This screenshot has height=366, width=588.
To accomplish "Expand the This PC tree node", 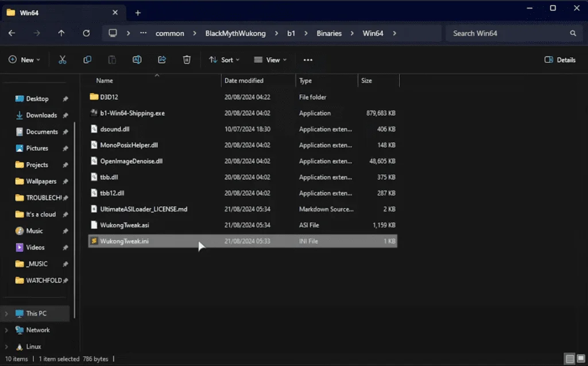I will coord(6,314).
